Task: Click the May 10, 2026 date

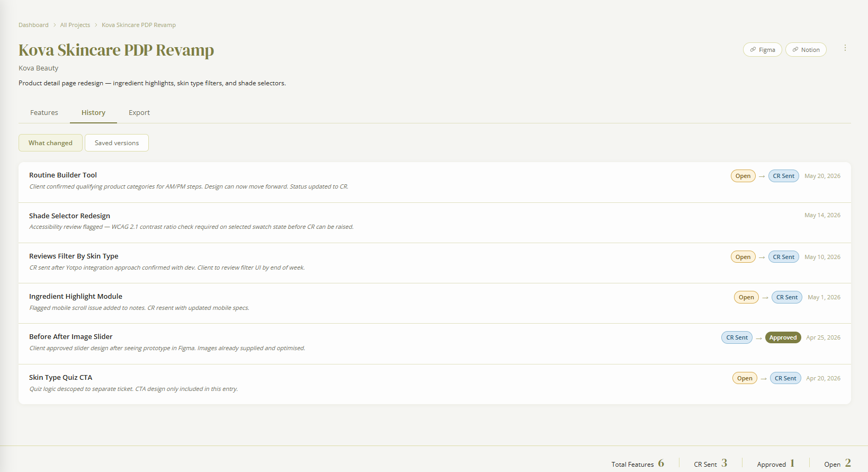Action: pyautogui.click(x=822, y=257)
